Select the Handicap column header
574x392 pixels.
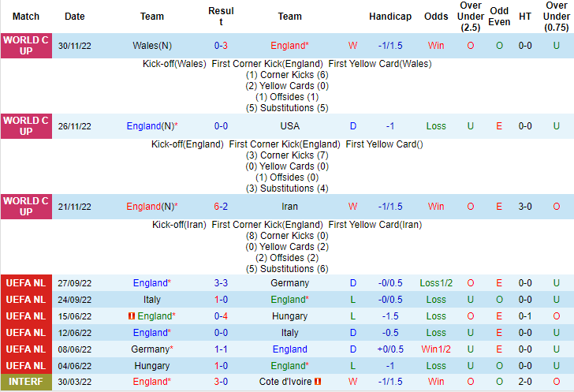[x=390, y=17]
